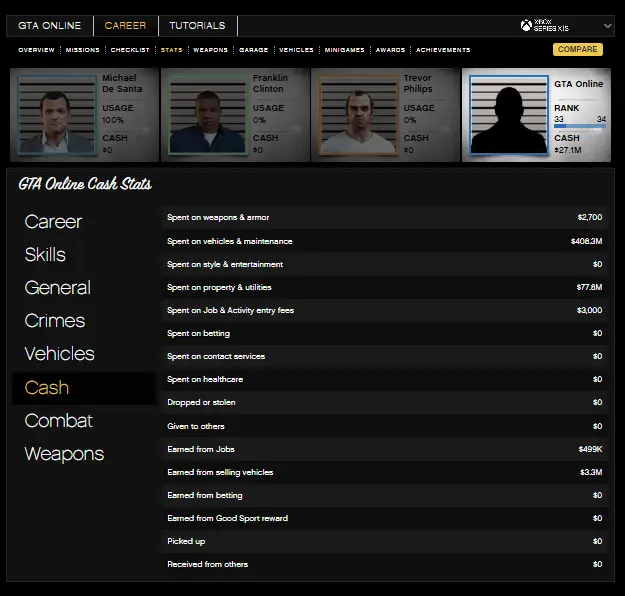The height and width of the screenshot is (596, 625).
Task: Go to the OVERVIEW sub-navigation item
Action: (36, 50)
